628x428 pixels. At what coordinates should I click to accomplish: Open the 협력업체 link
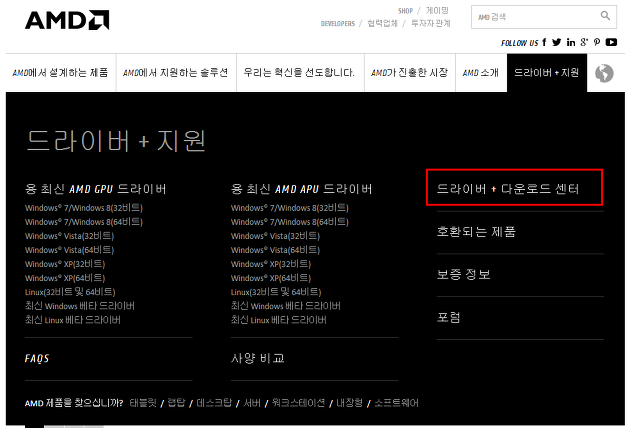(x=382, y=23)
